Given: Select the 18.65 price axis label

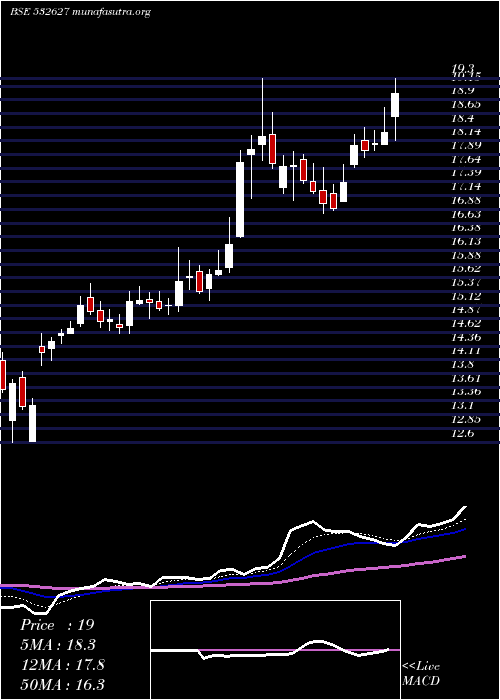Looking at the screenshot, I should (466, 105).
